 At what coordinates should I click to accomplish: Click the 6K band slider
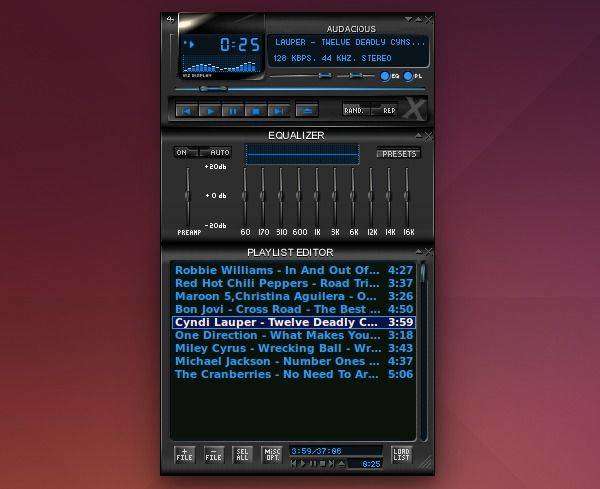coord(353,197)
